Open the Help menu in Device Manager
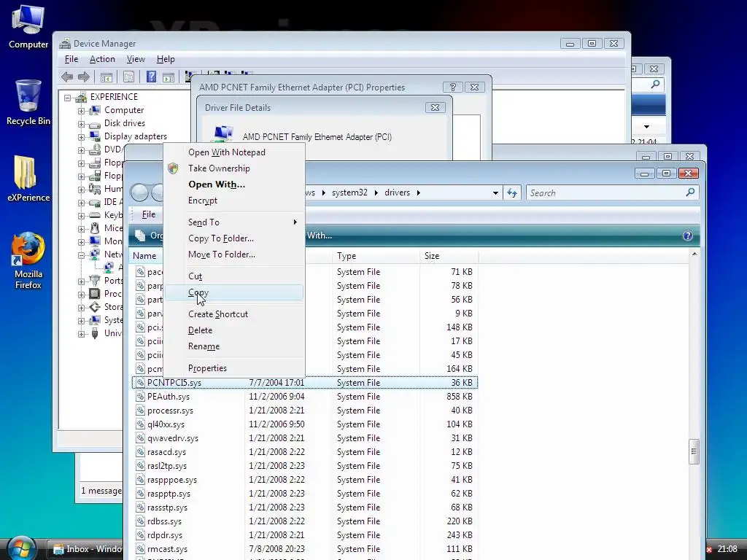This screenshot has height=560, width=747. point(166,59)
